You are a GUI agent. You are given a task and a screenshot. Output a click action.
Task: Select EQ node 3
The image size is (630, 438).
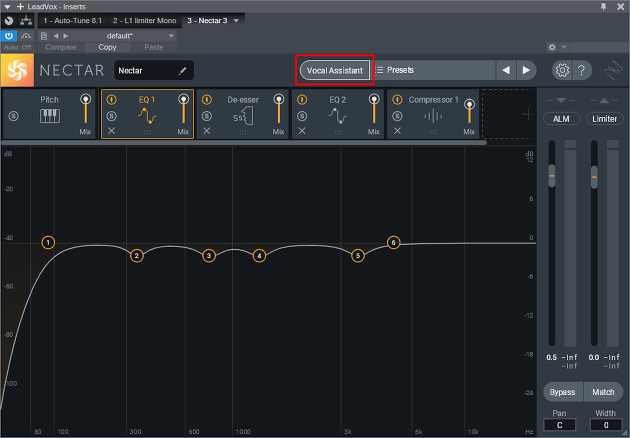coord(209,256)
